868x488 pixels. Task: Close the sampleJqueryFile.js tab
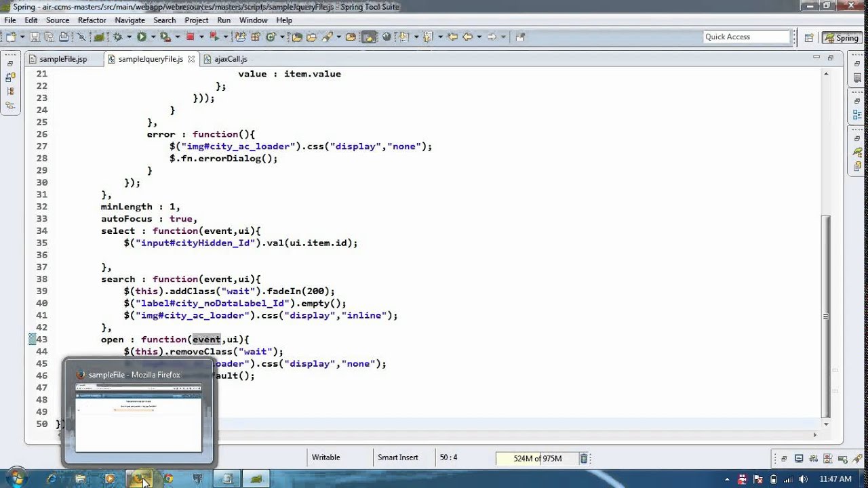coord(191,59)
